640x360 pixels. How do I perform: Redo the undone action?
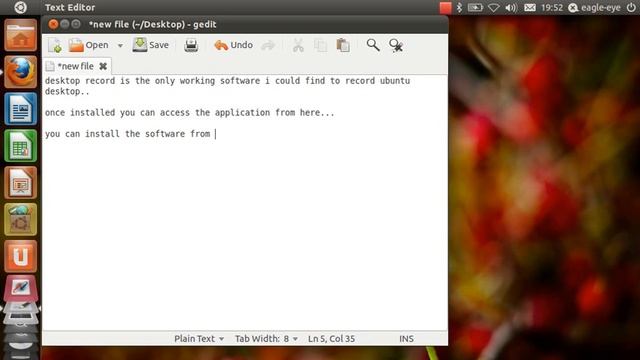[x=268, y=45]
